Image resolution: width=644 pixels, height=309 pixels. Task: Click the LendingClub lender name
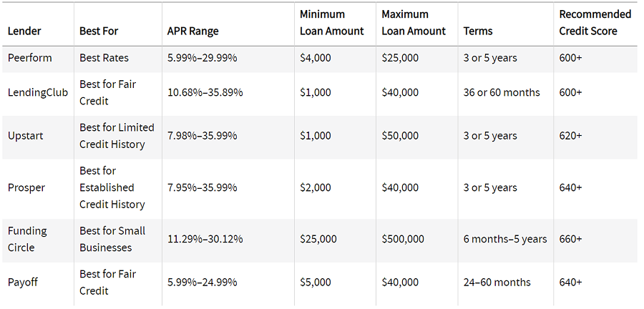coord(38,93)
